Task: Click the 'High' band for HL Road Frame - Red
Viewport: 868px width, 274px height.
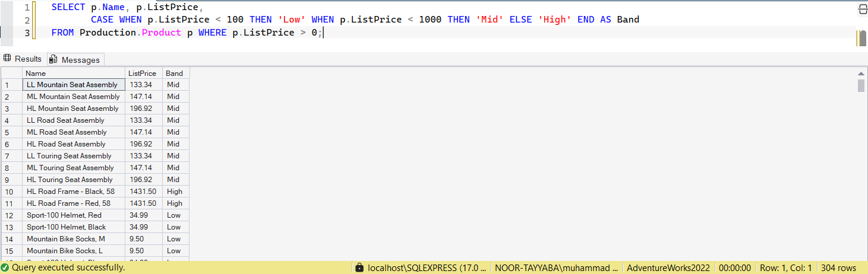Action: [x=176, y=203]
